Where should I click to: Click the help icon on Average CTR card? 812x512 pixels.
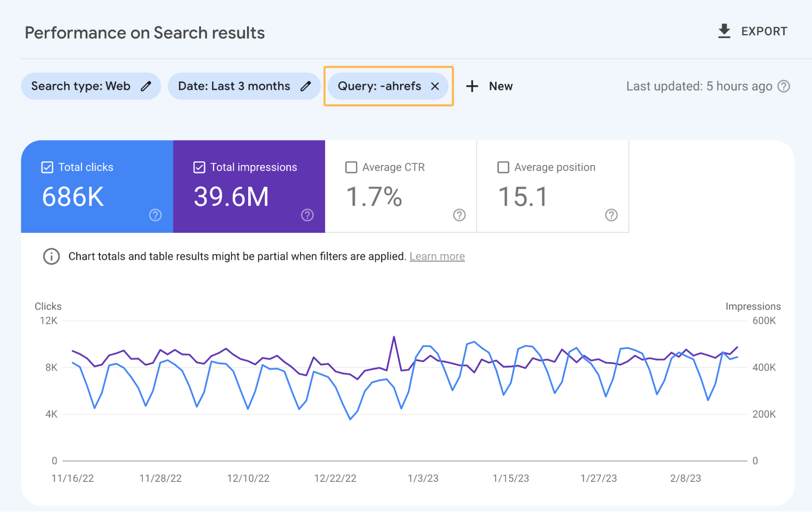459,216
